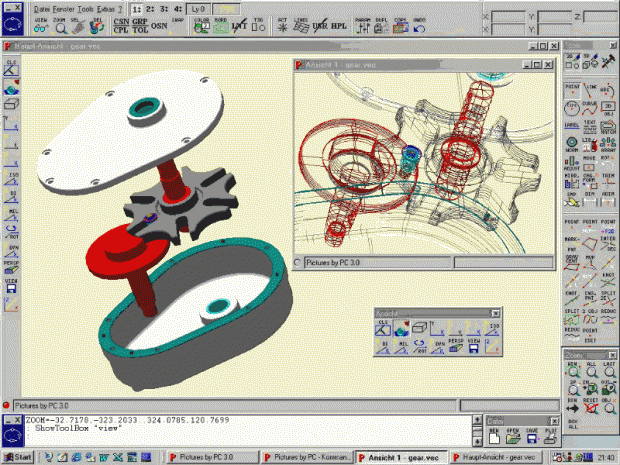
Task: Click VIEW save icon in Ansicht toolbox
Action: tap(474, 346)
